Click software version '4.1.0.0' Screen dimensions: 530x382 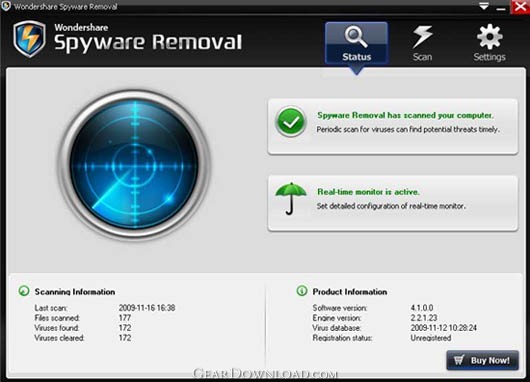(x=421, y=308)
